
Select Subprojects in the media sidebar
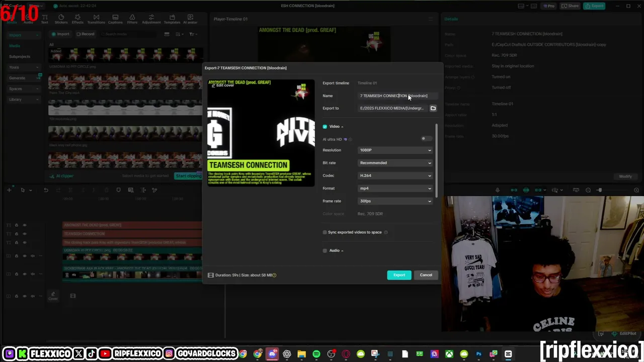[20, 57]
